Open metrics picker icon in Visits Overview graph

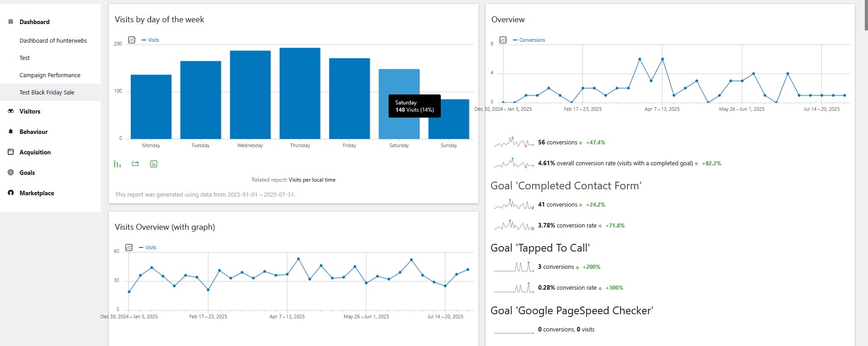point(129,247)
